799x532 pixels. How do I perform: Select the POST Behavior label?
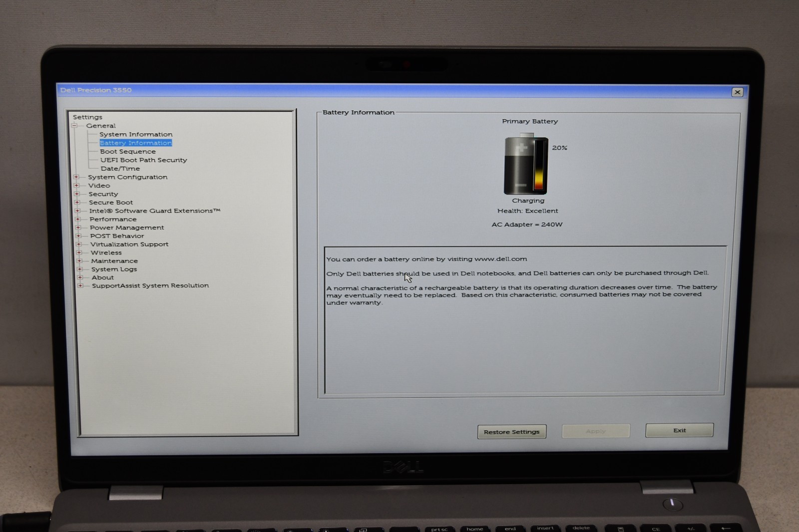tap(117, 236)
